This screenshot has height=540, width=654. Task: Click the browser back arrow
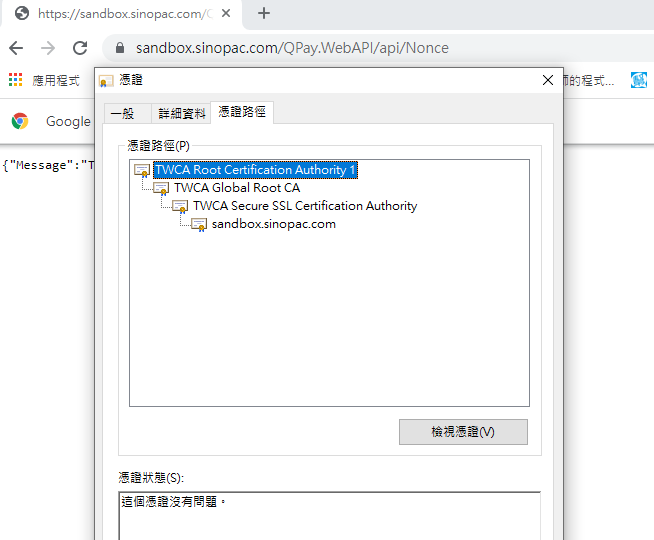tap(16, 48)
